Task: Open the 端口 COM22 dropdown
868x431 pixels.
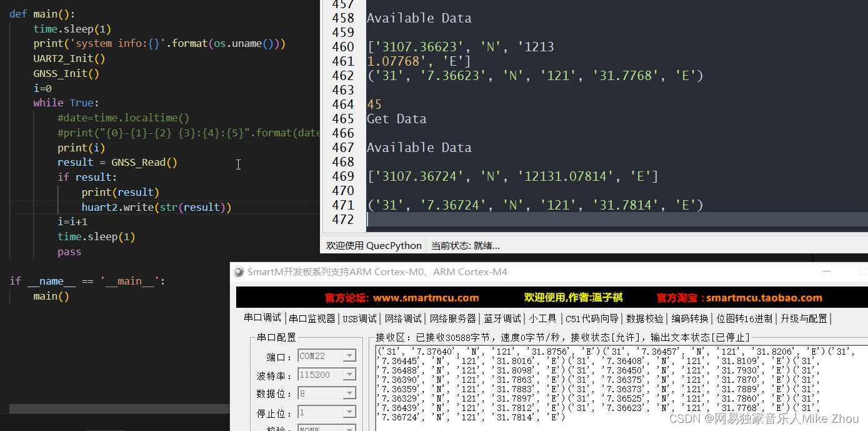Action: point(351,355)
